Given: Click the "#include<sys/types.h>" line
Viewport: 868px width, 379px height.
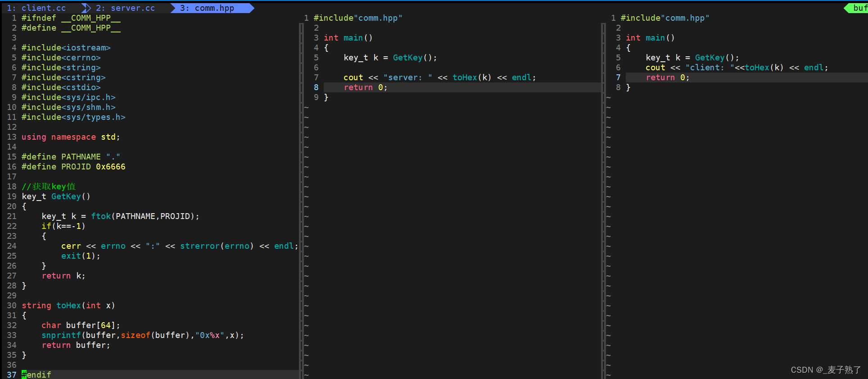Looking at the screenshot, I should tap(73, 117).
